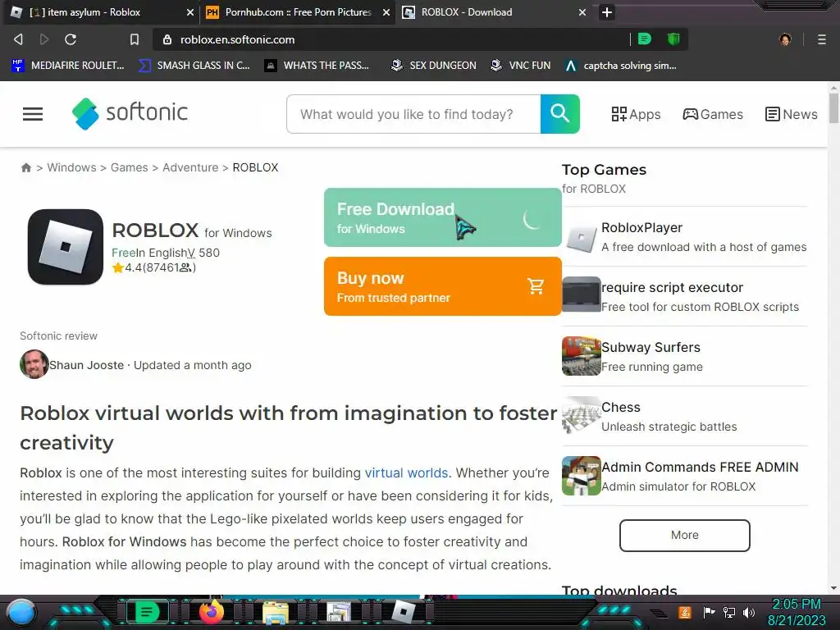Screen dimensions: 840x630
Task: Open the Softonic hamburger menu
Action: coord(33,114)
